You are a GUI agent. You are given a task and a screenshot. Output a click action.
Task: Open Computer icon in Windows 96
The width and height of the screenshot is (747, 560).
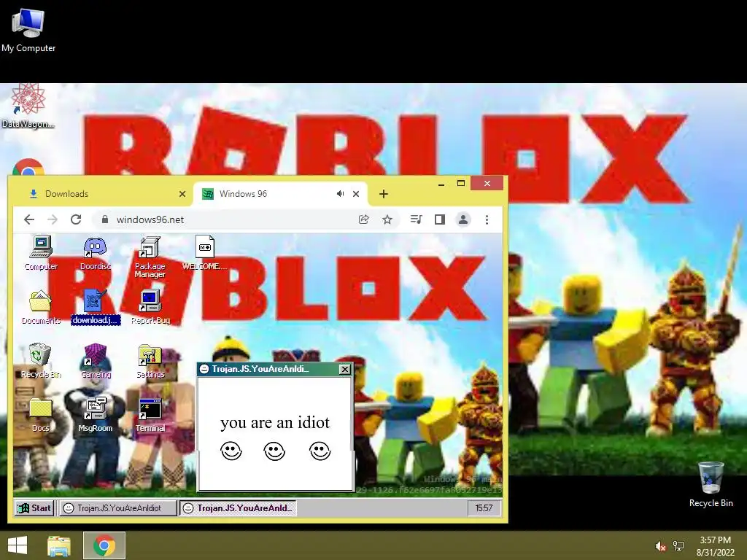pyautogui.click(x=41, y=253)
